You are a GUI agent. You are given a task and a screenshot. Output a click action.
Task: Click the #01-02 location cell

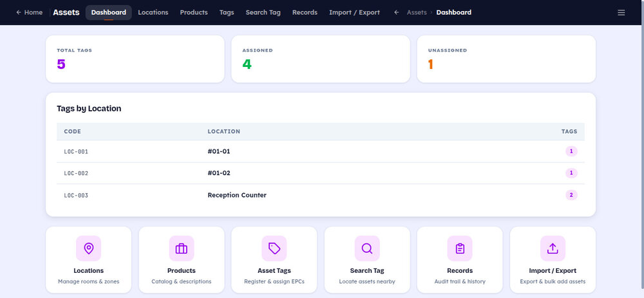tap(219, 173)
